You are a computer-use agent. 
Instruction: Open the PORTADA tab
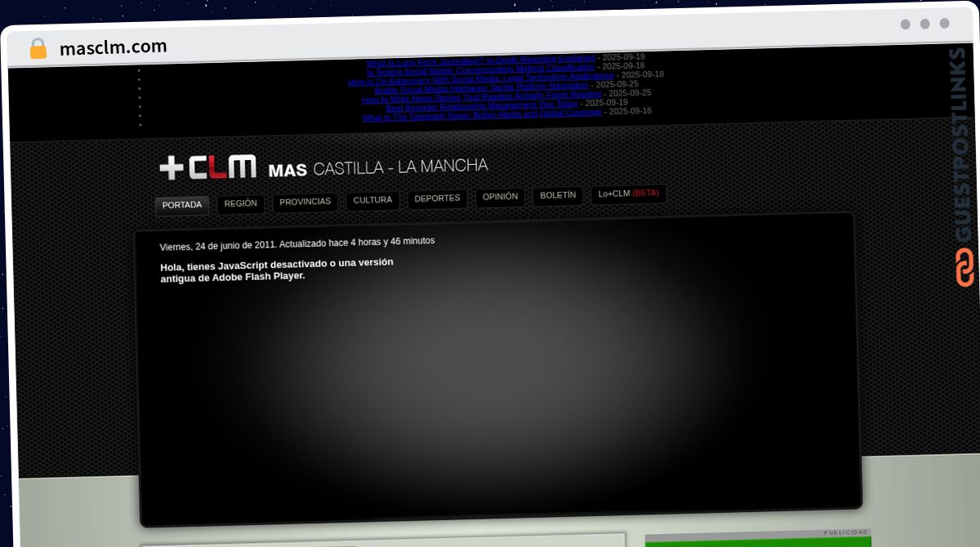(x=182, y=205)
